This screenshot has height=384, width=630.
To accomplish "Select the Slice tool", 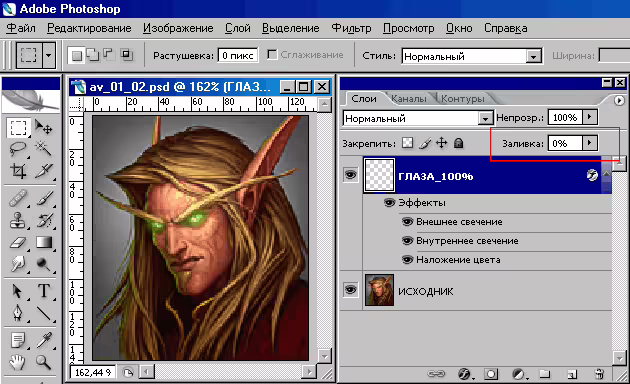I will pyautogui.click(x=43, y=171).
